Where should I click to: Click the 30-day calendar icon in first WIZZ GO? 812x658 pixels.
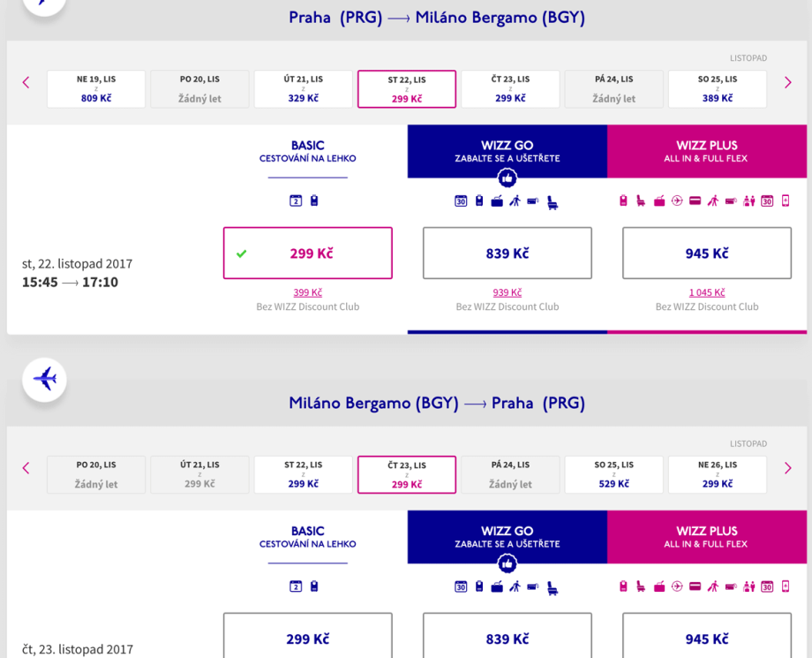[461, 201]
